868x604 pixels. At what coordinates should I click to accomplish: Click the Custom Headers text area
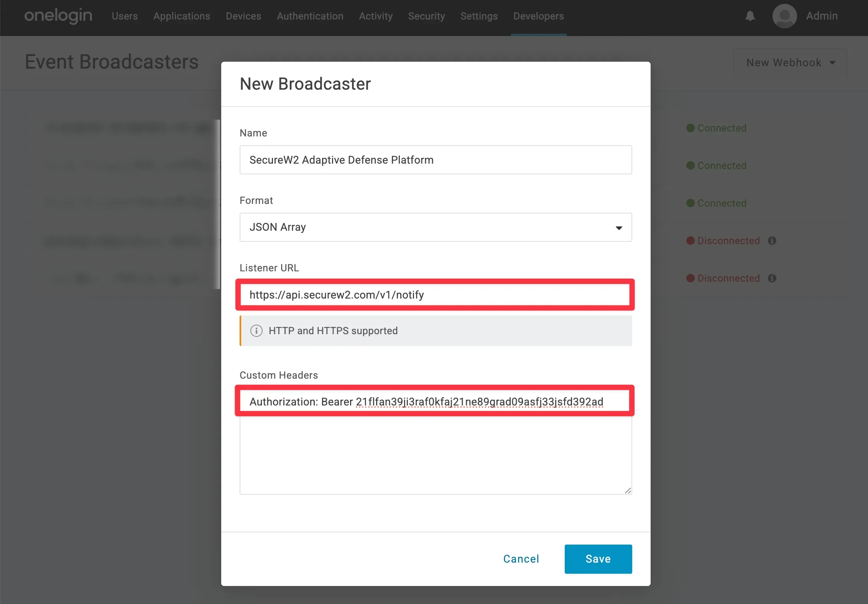click(436, 452)
